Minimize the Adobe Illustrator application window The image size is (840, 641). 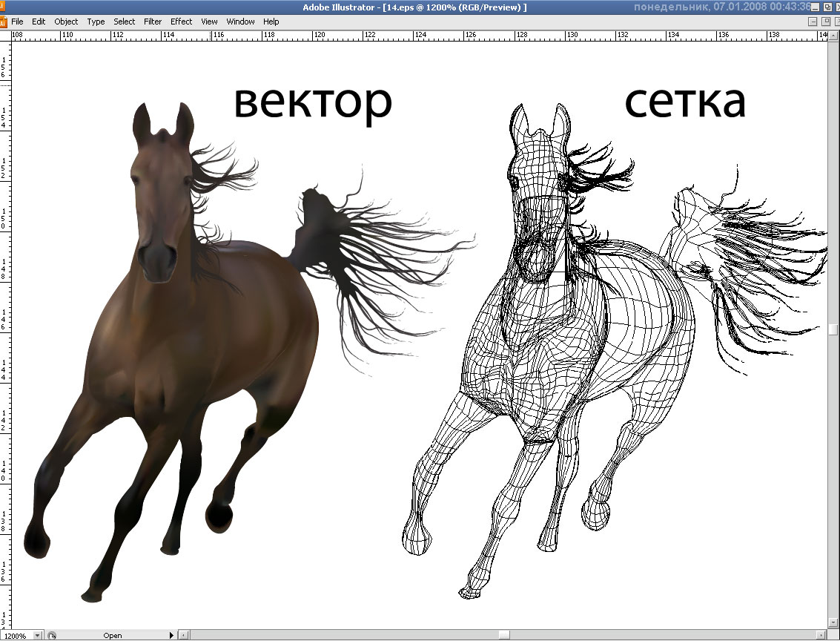(815, 7)
